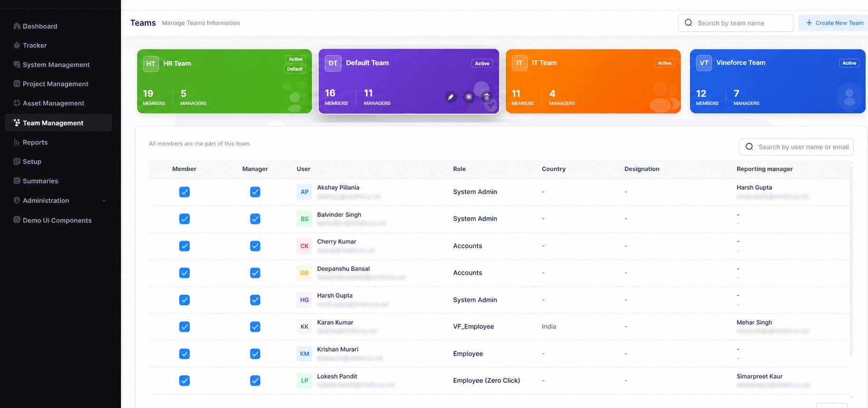Click the HT badge on HR Team card

151,64
